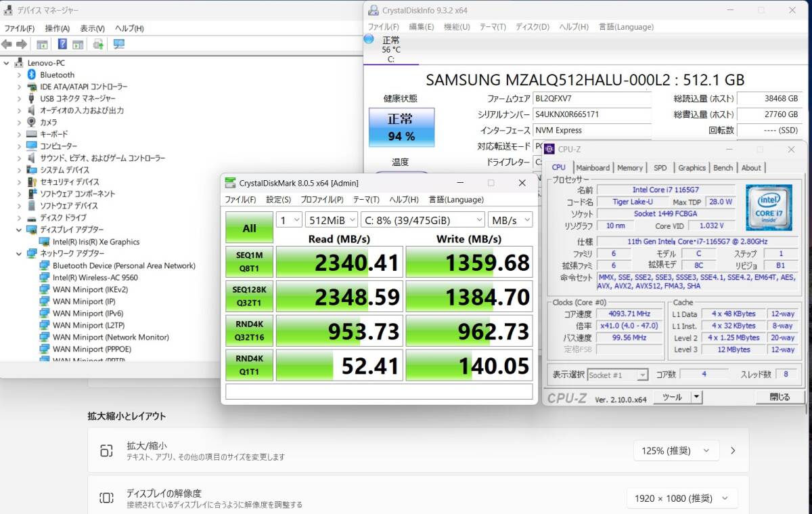The width and height of the screenshot is (812, 514).
Task: Click the CrystalDiskInfo title bar icon
Action: click(x=373, y=10)
